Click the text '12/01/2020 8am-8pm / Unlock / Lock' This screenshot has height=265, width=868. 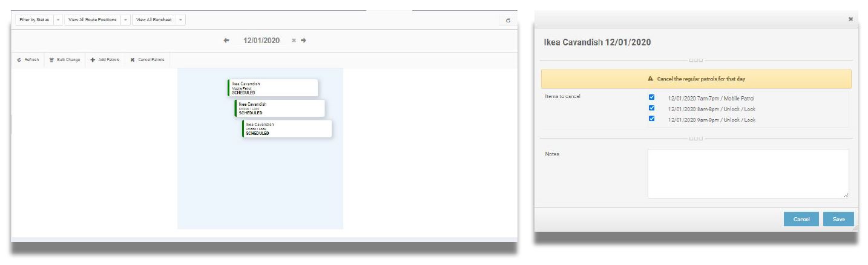(x=712, y=109)
